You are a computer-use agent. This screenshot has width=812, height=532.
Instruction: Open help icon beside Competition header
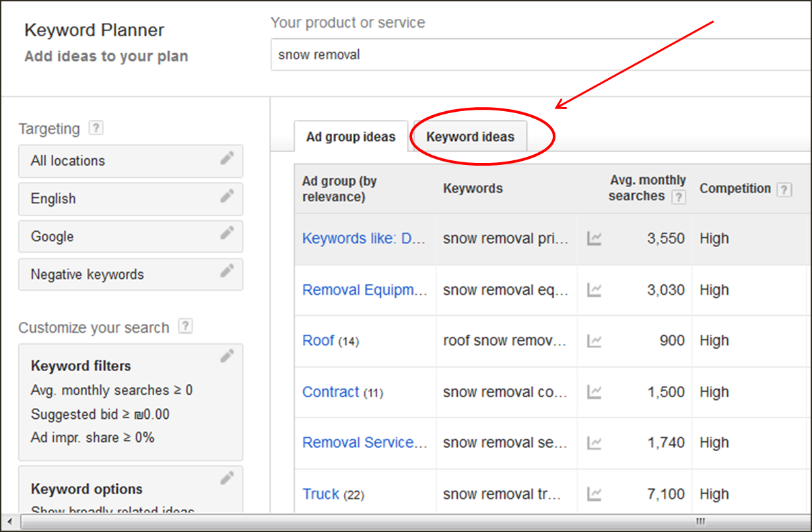784,189
